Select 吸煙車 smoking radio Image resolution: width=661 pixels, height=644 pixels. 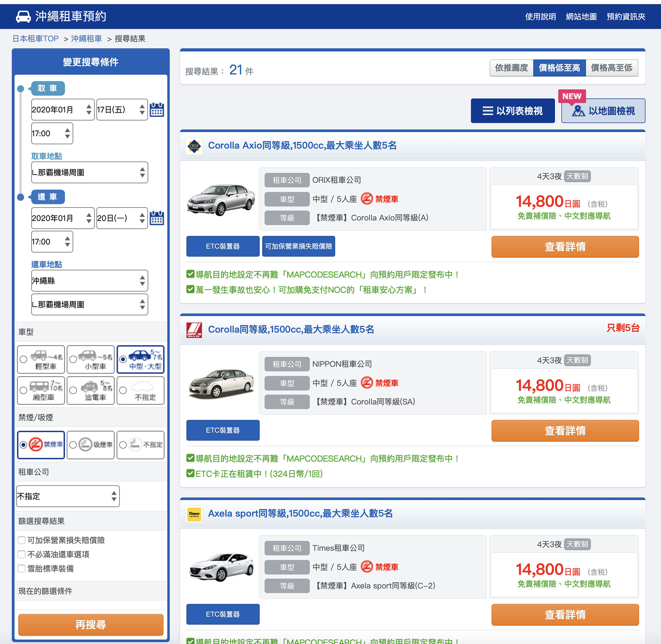tap(73, 445)
